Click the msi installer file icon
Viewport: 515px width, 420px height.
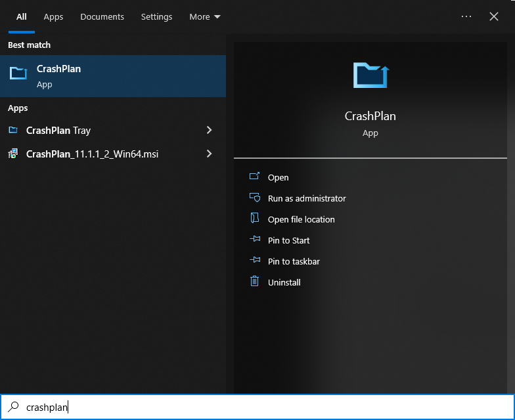(x=13, y=154)
